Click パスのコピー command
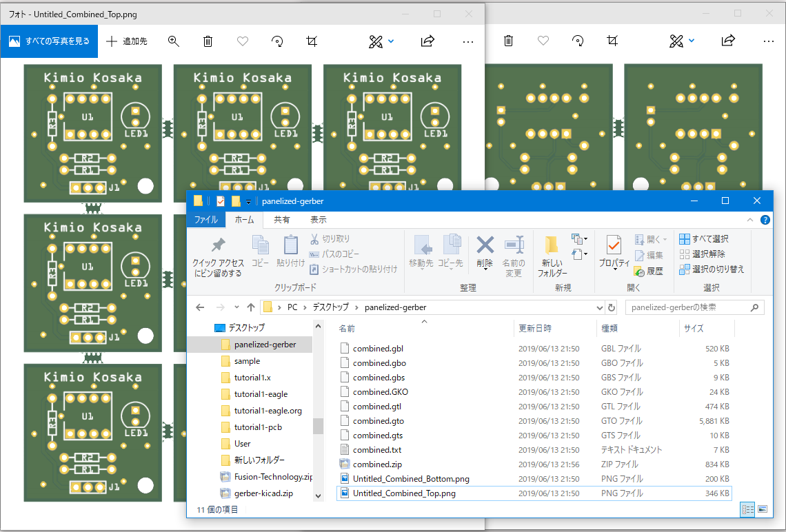Screen dimensions: 786x532 (x=334, y=254)
